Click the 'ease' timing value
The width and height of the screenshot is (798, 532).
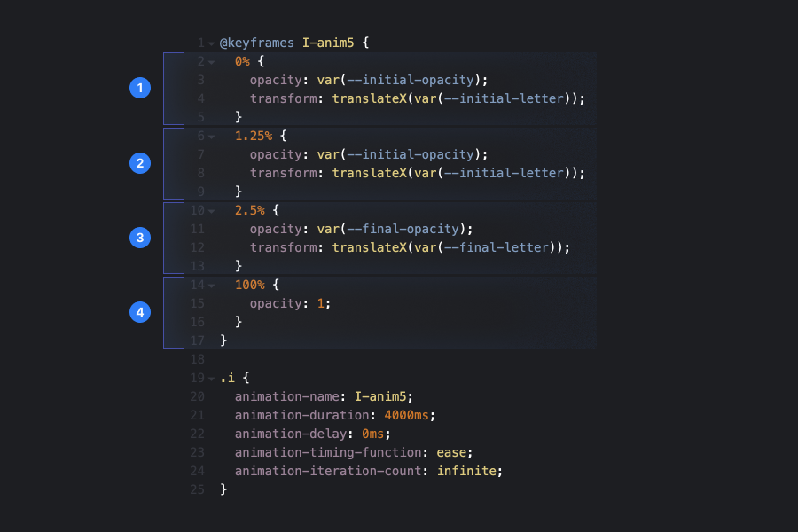click(451, 452)
